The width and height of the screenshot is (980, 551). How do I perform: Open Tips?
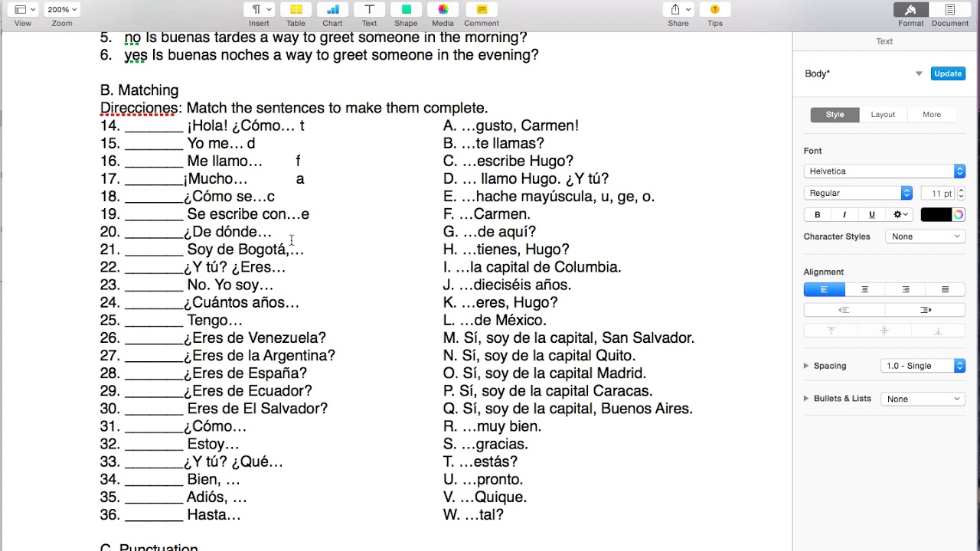tap(715, 9)
